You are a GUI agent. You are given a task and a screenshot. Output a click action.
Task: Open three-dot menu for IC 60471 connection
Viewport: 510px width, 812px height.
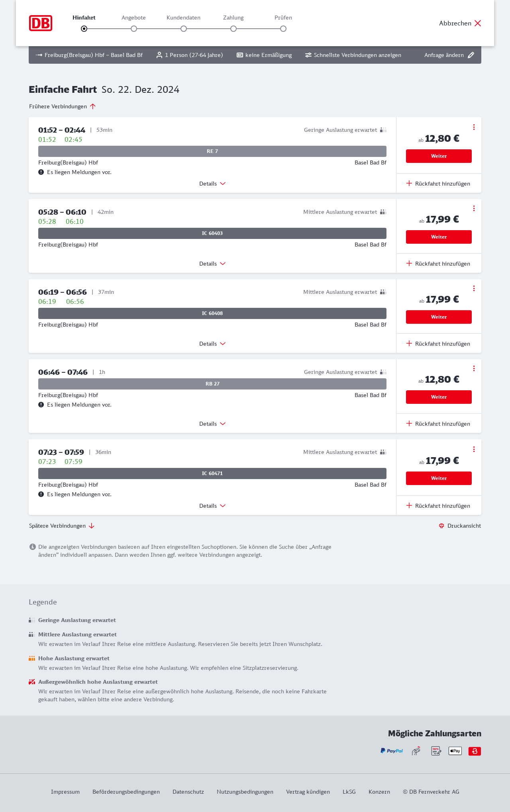pos(474,449)
